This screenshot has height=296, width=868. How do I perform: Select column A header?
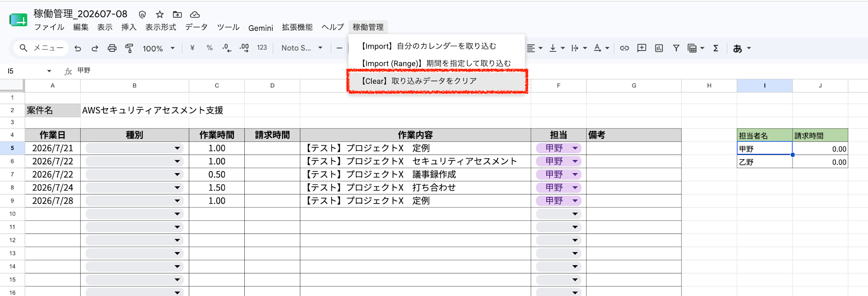(x=53, y=86)
